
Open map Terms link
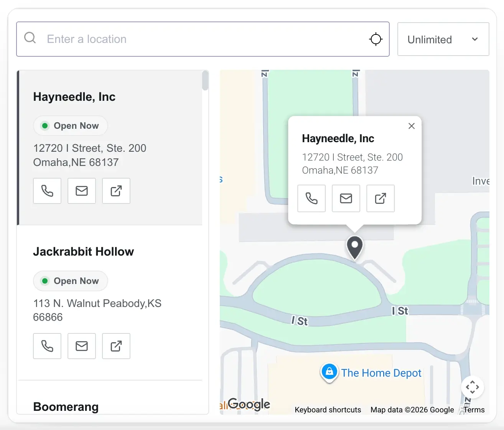(x=474, y=410)
